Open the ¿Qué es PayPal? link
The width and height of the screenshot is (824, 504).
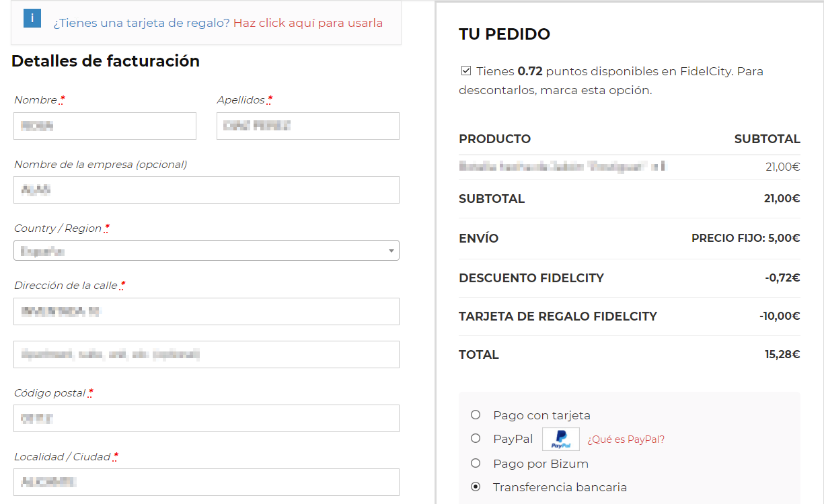[x=626, y=439]
